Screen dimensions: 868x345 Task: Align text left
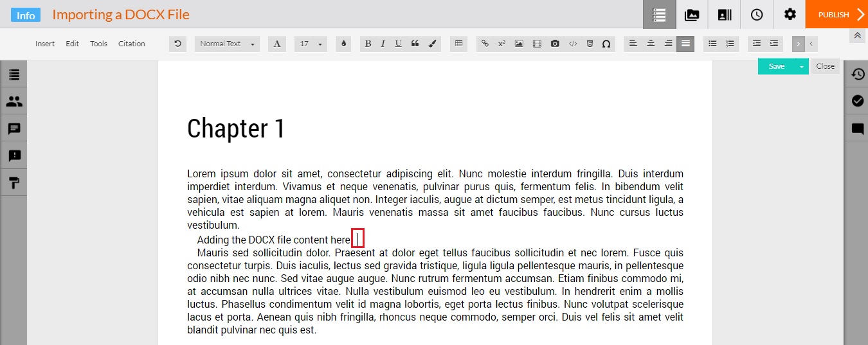point(633,44)
